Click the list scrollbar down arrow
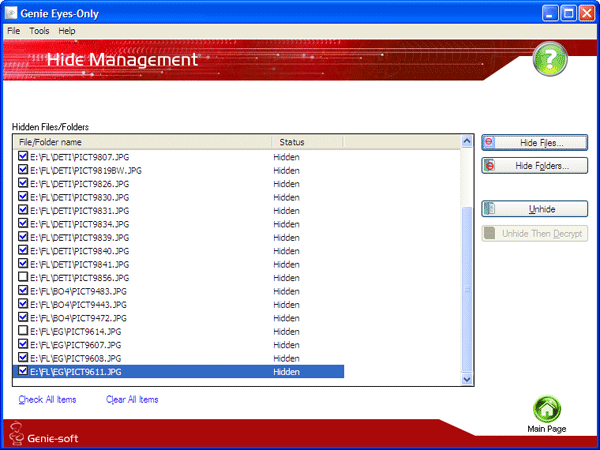The width and height of the screenshot is (600, 450). coord(467,379)
